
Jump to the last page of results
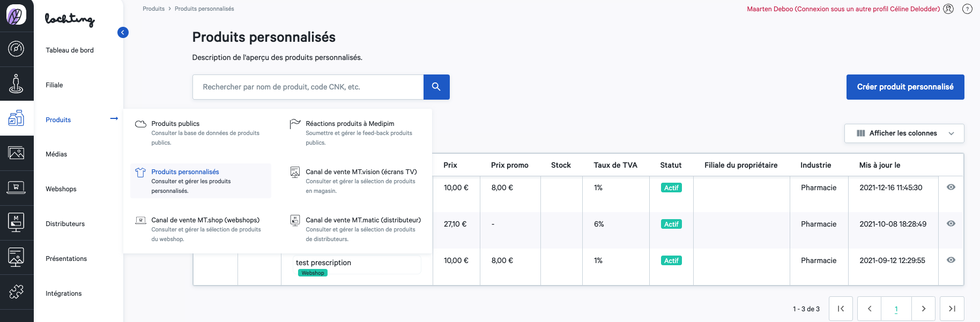(x=952, y=309)
